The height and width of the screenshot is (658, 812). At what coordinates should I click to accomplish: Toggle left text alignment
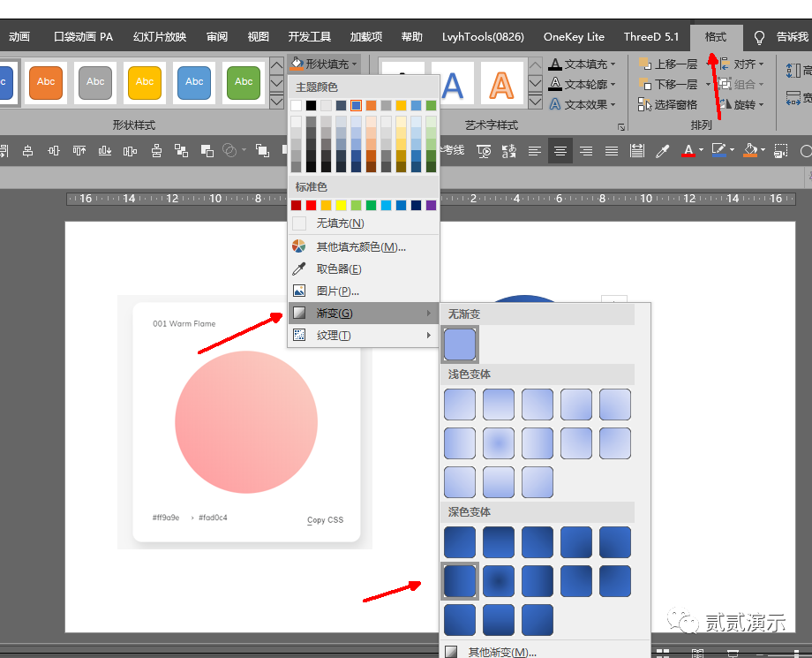[535, 151]
